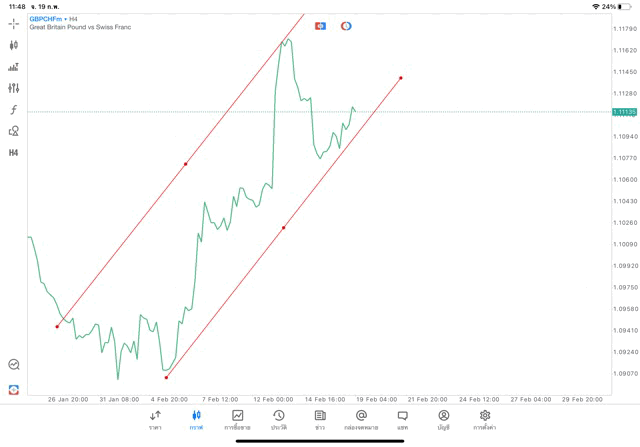Open the chart settings sliders icon
Viewport: 640px width, 447px height.
[14, 88]
